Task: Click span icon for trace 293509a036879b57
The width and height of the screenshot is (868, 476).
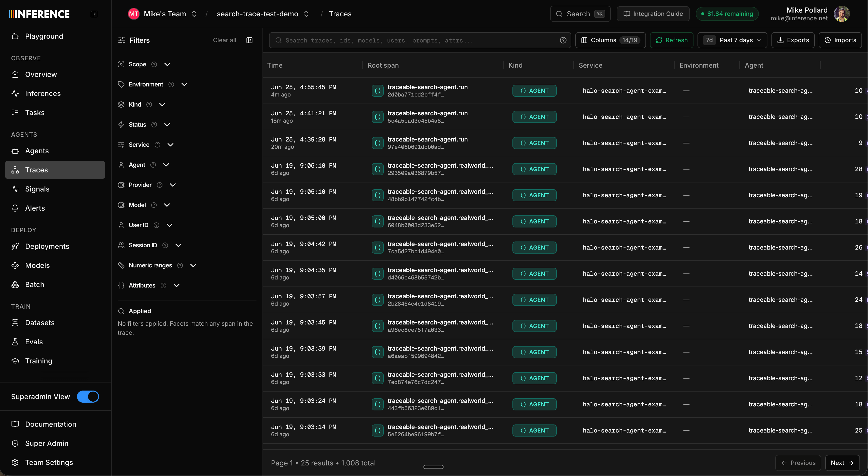Action: [377, 169]
